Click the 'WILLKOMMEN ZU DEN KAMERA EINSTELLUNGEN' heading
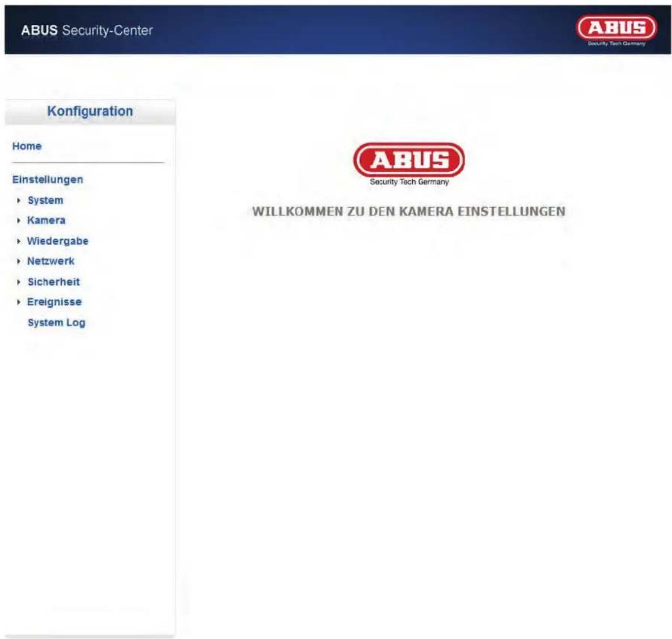This screenshot has width=672, height=639. 409,212
